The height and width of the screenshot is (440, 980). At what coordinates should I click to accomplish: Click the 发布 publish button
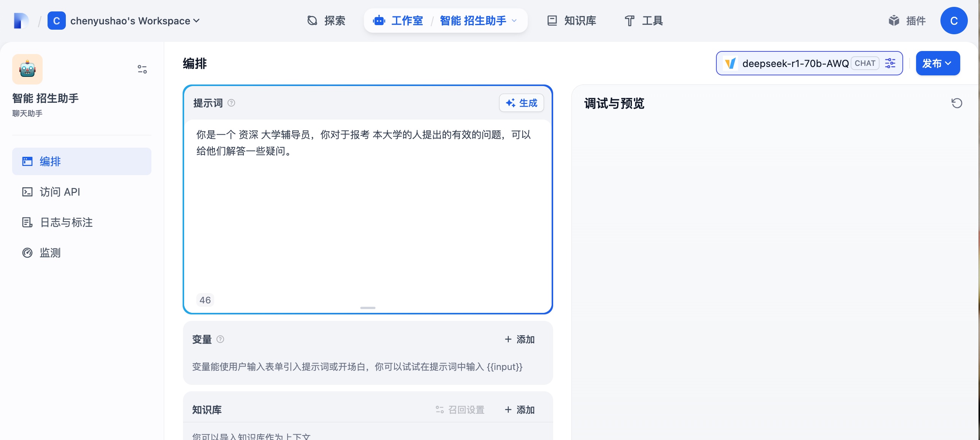click(x=938, y=63)
